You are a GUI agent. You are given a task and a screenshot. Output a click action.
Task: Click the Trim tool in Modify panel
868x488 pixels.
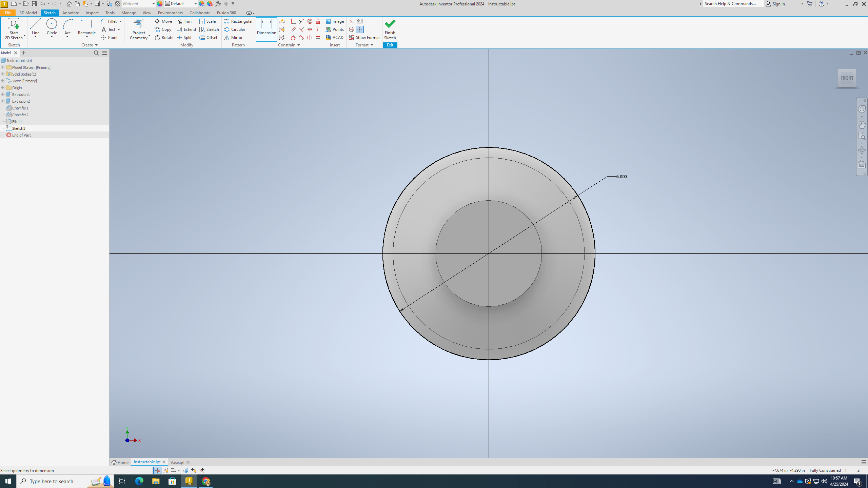point(185,21)
